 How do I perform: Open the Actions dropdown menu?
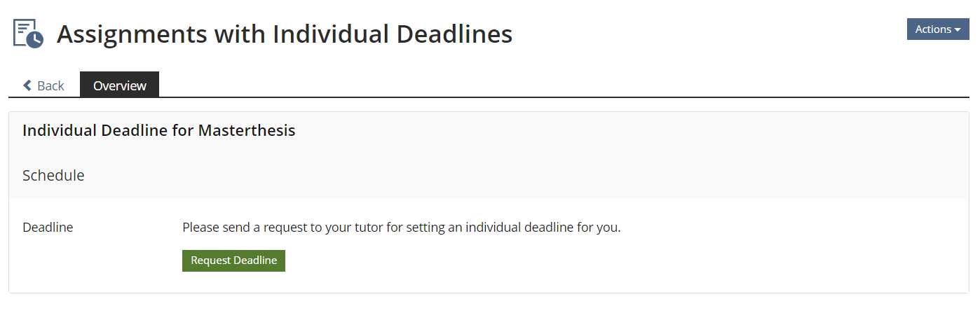(937, 29)
